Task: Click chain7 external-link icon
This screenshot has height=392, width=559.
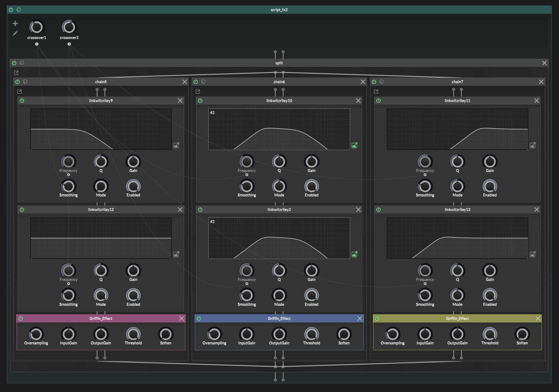Action: 376,91
